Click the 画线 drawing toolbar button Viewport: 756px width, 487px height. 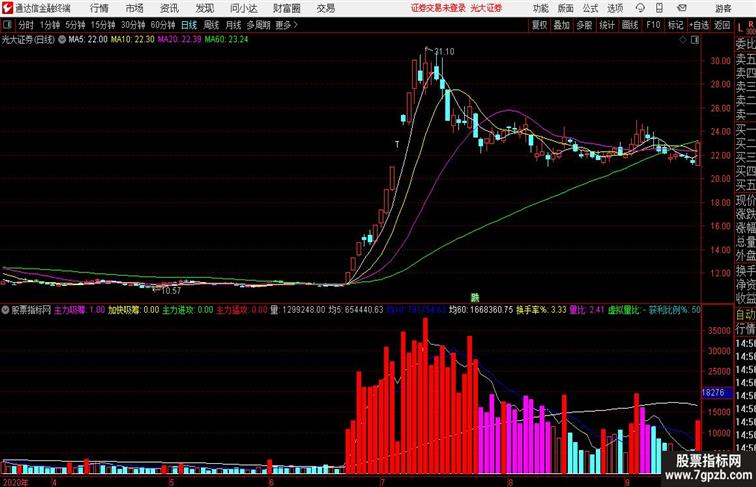pyautogui.click(x=630, y=25)
